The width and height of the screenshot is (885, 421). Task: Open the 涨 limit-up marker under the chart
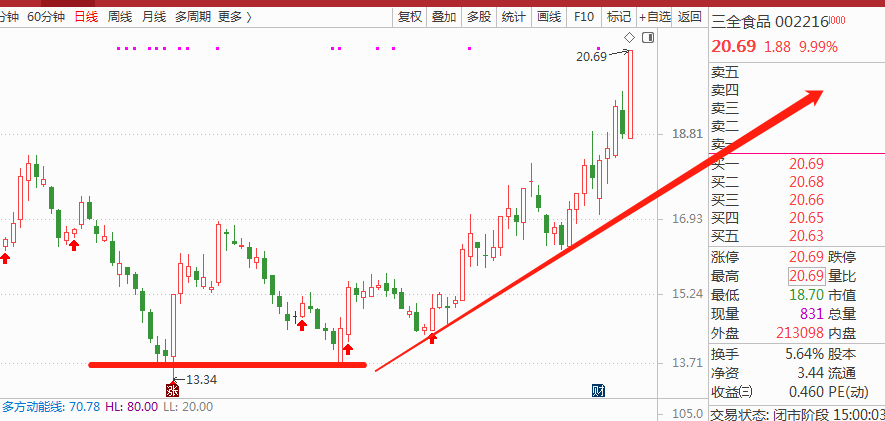(x=172, y=390)
